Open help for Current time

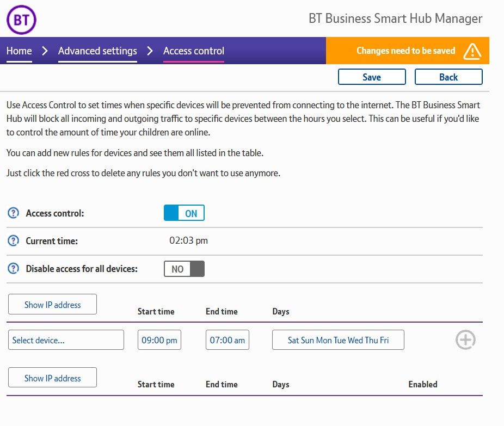click(13, 241)
